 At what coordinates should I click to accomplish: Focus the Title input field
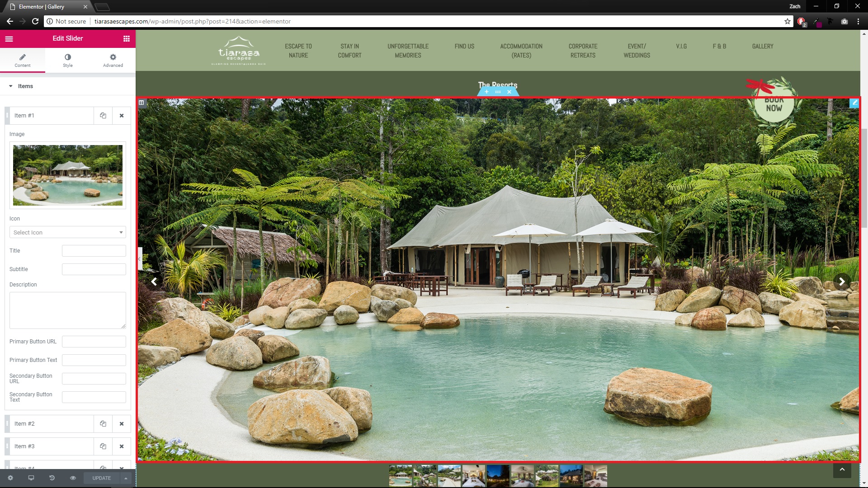click(94, 251)
